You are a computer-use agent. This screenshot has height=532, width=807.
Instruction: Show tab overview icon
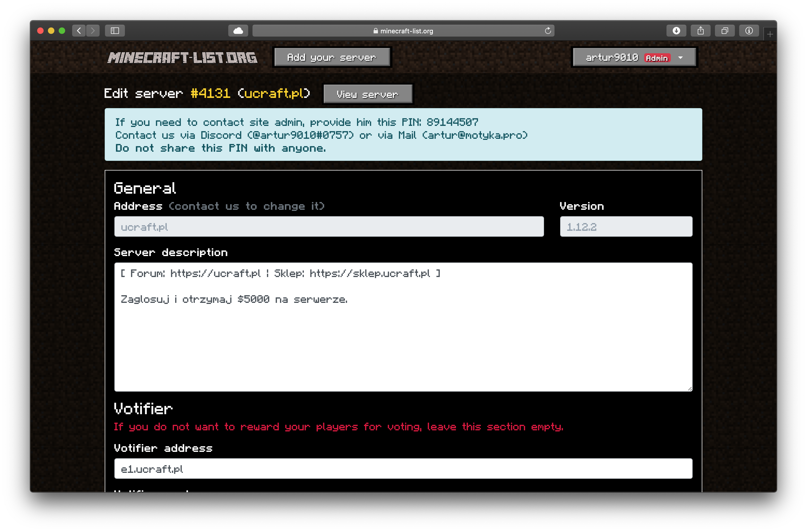point(725,31)
